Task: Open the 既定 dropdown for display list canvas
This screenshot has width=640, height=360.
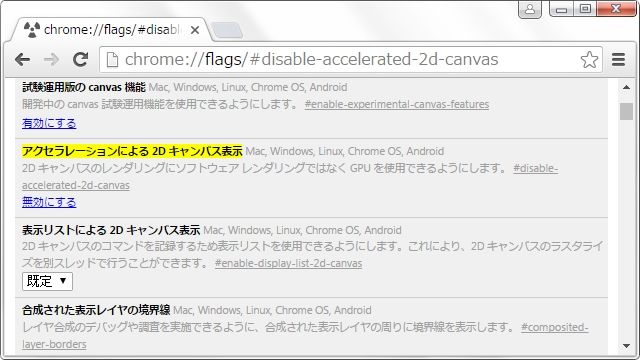Action: 47,281
